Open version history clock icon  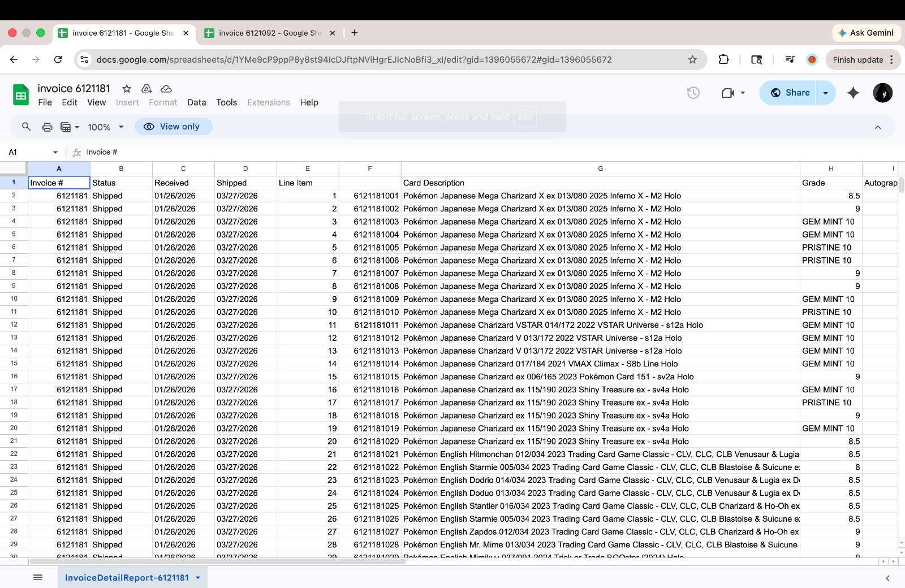693,93
